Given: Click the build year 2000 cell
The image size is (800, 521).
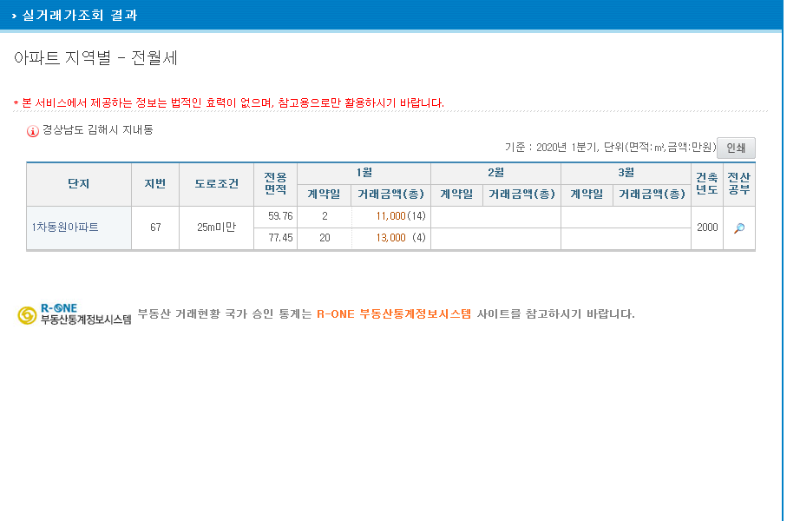Looking at the screenshot, I should [x=707, y=228].
